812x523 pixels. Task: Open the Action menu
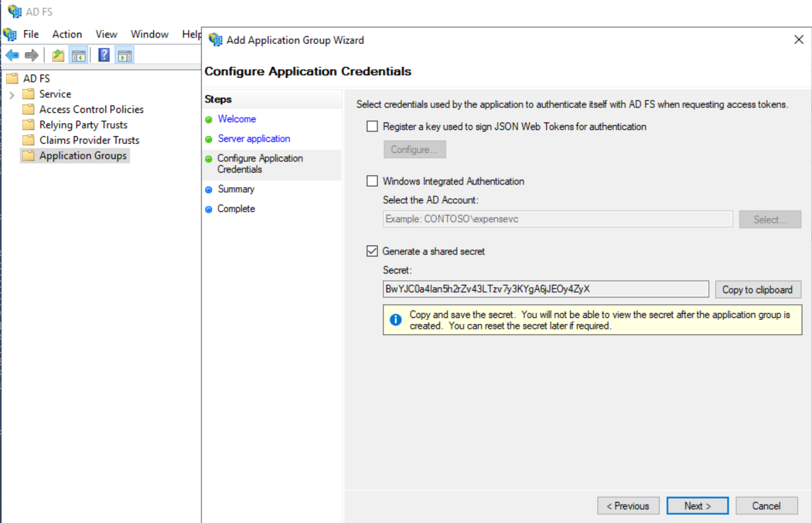point(67,33)
